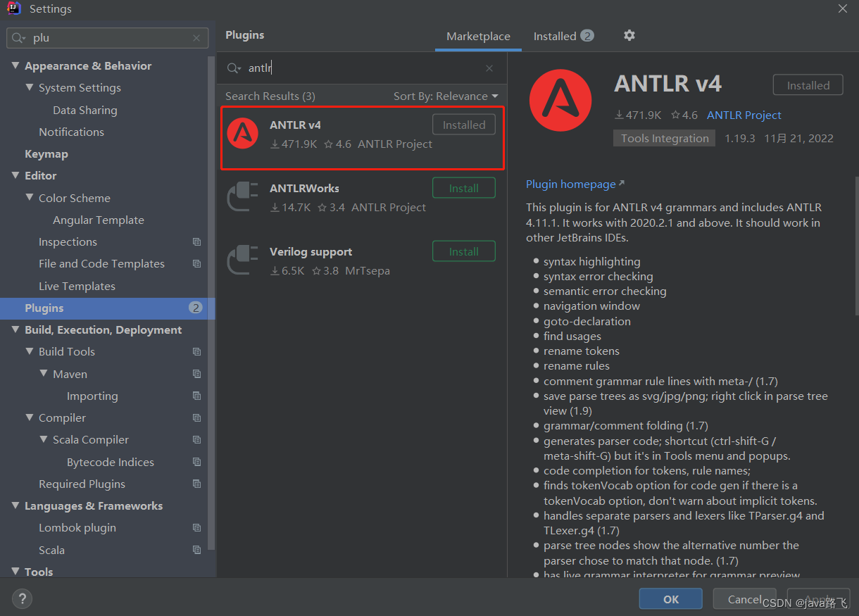Click the settings tree scrollbar

pos(211,303)
